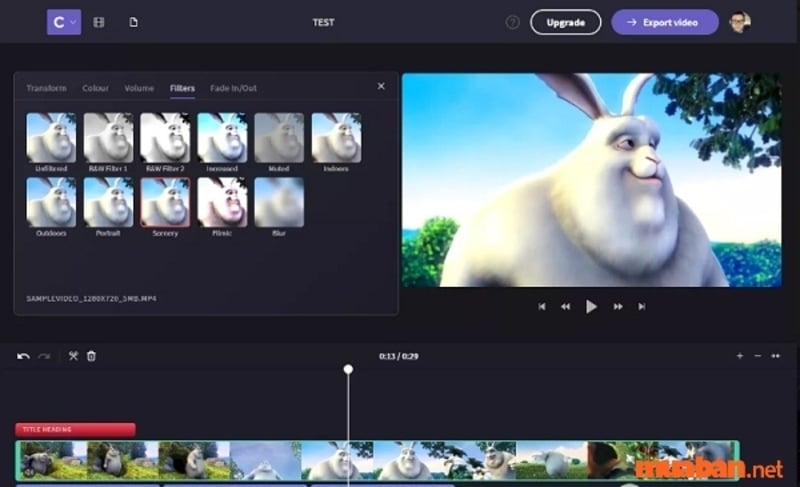This screenshot has width=800, height=487.
Task: Click the scissors split clip tool
Action: coord(73,356)
